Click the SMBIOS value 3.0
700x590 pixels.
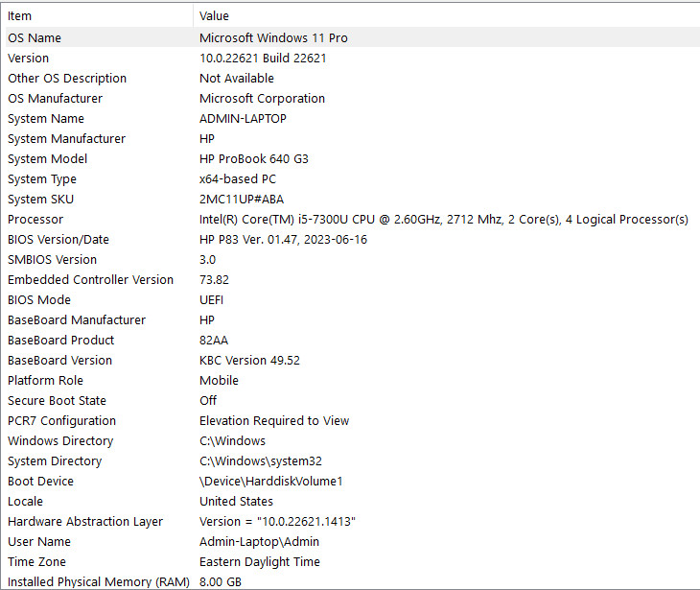point(207,259)
